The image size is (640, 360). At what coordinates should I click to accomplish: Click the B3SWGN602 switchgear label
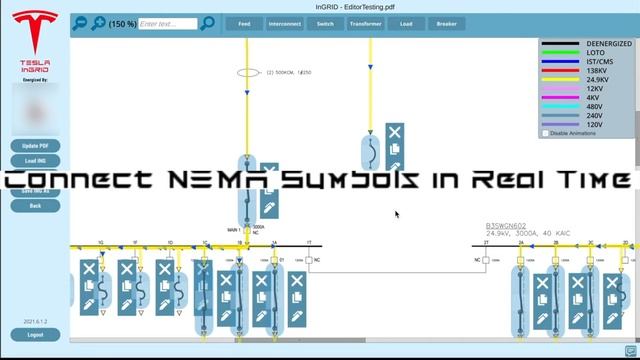[x=506, y=225]
